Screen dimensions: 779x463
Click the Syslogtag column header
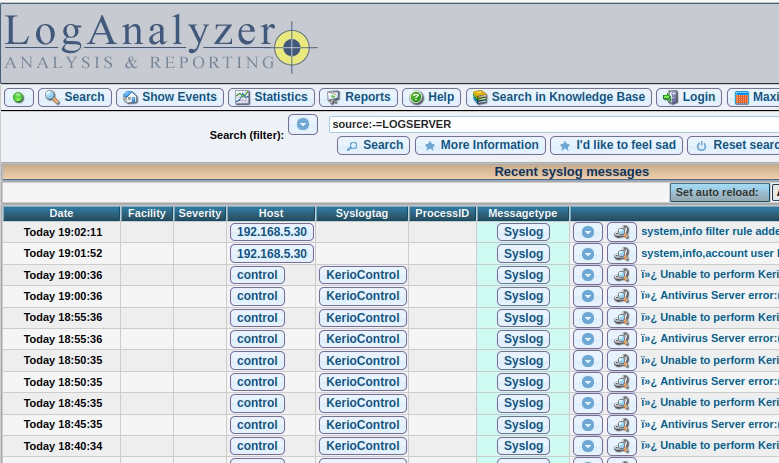click(x=362, y=214)
